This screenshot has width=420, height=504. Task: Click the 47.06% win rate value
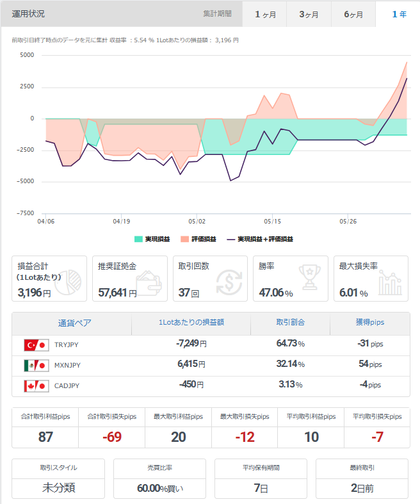pos(276,293)
